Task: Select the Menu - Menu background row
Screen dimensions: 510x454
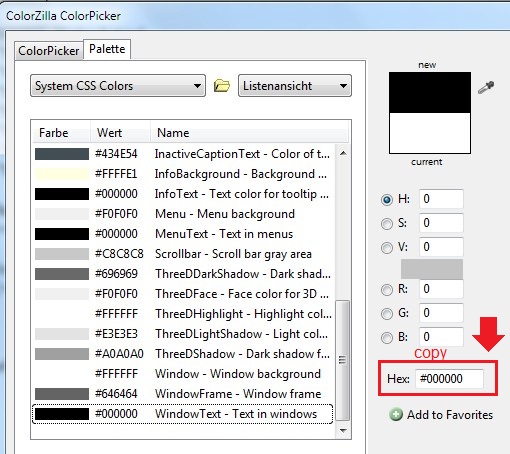Action: (x=182, y=214)
